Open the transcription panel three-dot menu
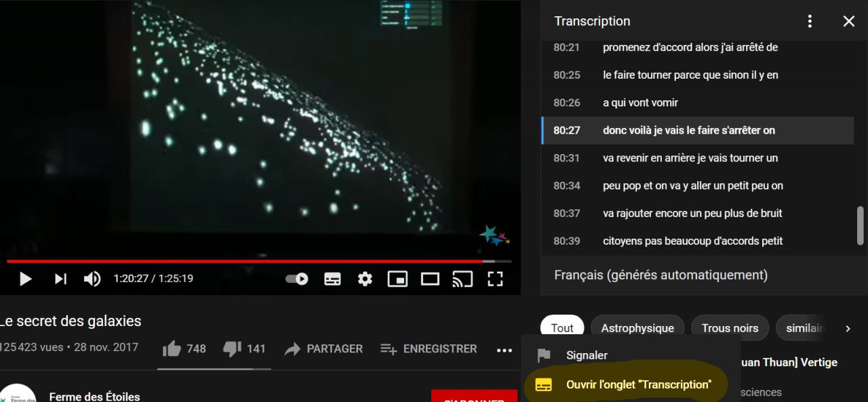 pyautogui.click(x=810, y=21)
